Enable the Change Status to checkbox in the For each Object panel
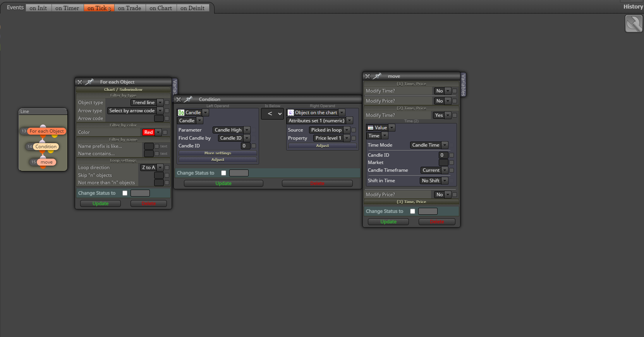This screenshot has width=644, height=337. tap(125, 193)
